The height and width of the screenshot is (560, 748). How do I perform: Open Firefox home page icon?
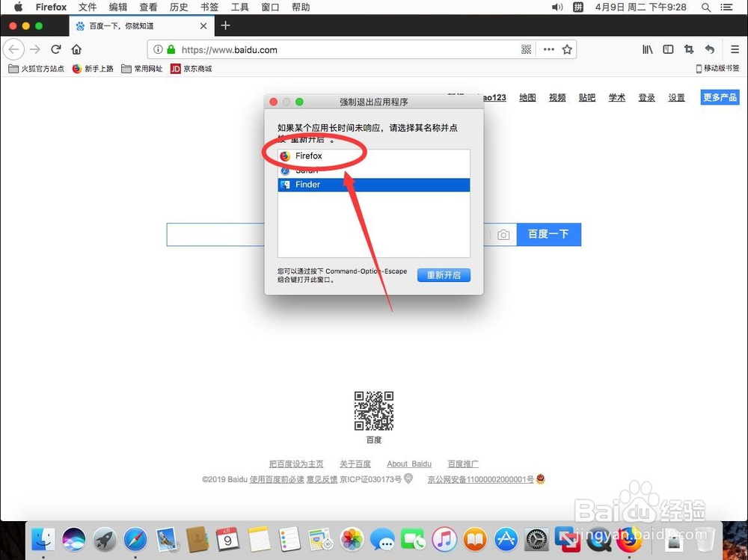point(76,49)
